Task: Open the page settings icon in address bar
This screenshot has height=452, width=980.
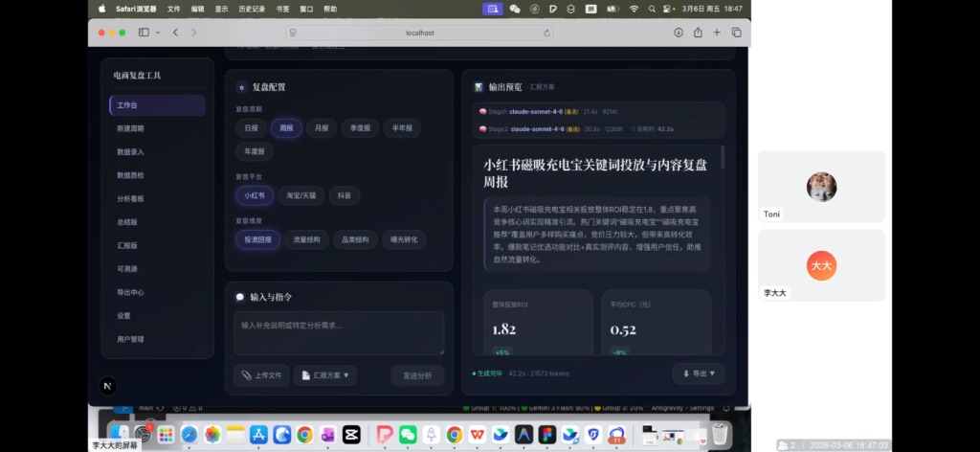Action: [x=293, y=34]
